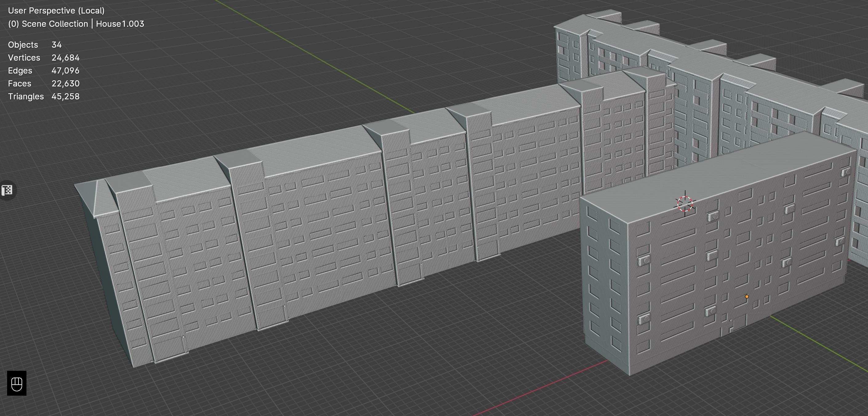This screenshot has width=868, height=416.
Task: Click the Objects count 34 statistic
Action: 56,45
